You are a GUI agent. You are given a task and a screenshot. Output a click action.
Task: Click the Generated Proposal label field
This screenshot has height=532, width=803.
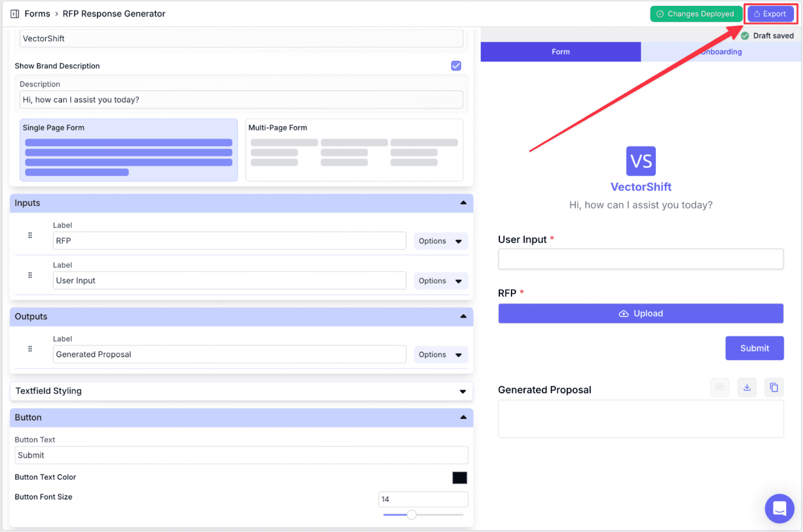229,354
